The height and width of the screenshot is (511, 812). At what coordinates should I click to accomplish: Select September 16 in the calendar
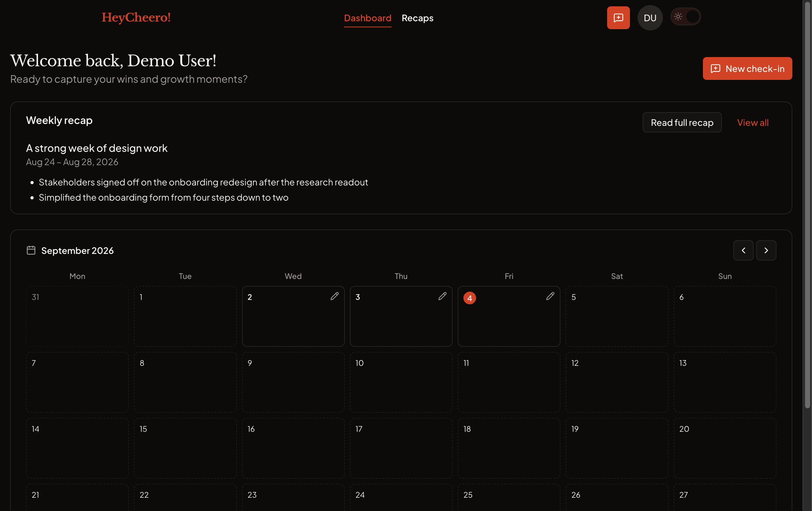[293, 448]
